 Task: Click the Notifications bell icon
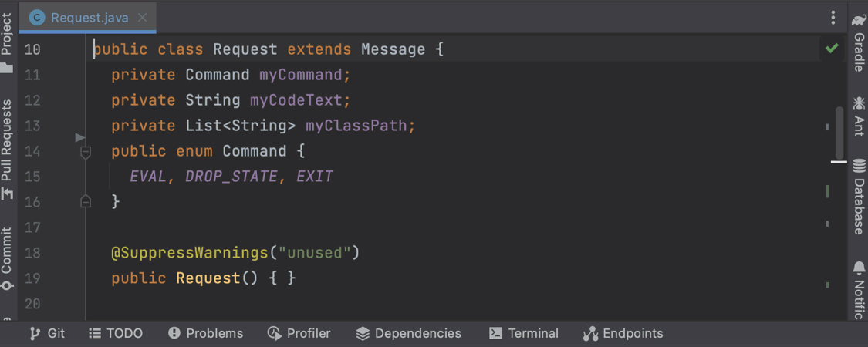point(859,268)
